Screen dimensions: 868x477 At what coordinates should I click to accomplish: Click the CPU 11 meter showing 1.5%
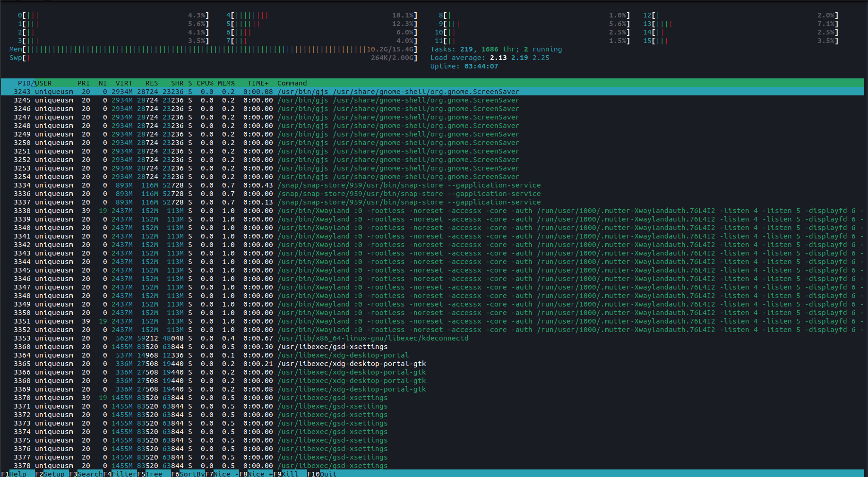533,41
